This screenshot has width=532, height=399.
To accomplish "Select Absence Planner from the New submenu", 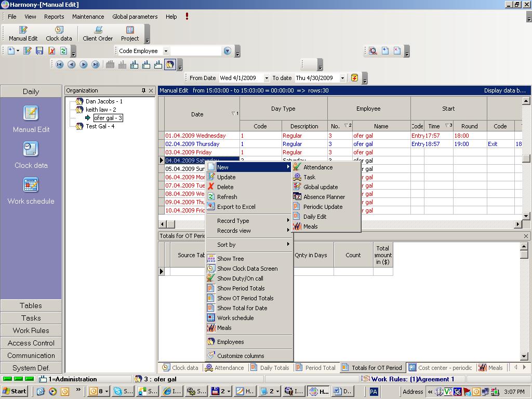I will 324,197.
